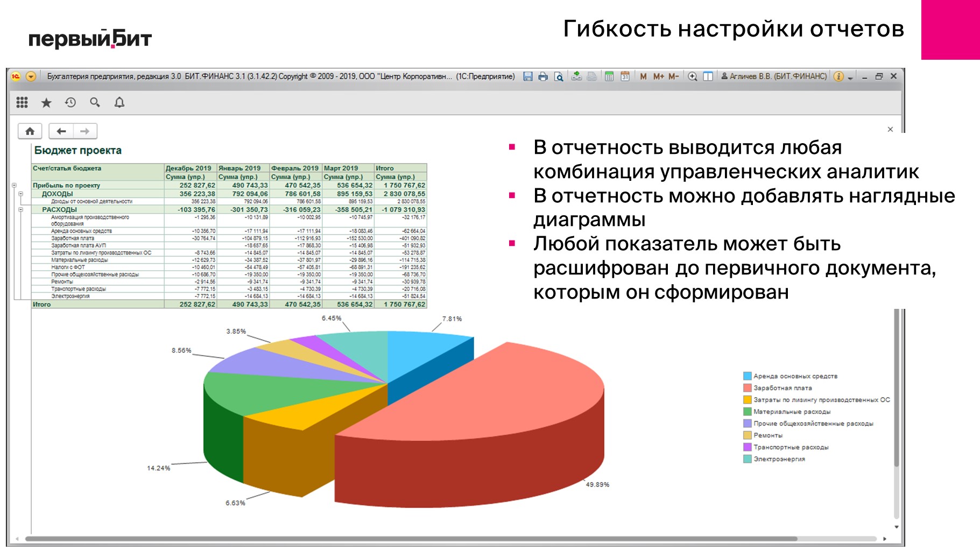980x551 pixels.
Task: Click Затраты по лизингу производственных ОС table row
Action: point(229,252)
